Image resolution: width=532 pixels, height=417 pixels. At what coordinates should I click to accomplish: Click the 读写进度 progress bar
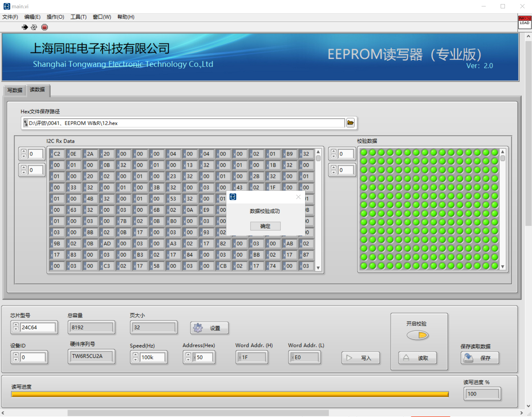coord(230,394)
